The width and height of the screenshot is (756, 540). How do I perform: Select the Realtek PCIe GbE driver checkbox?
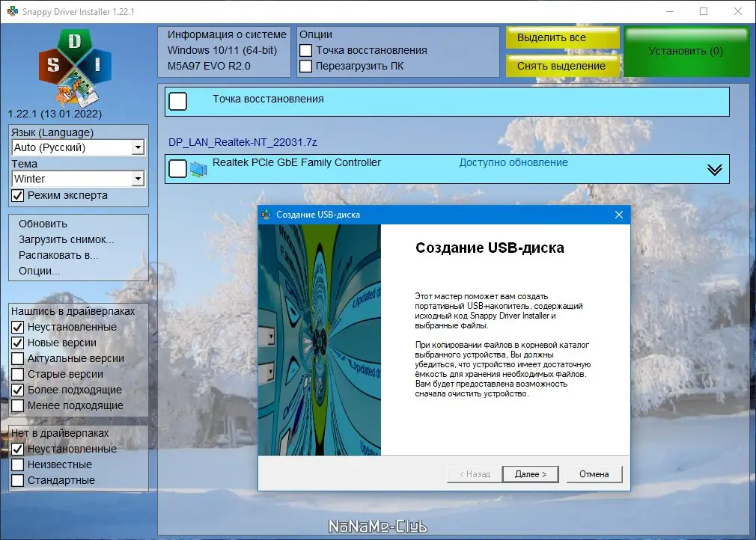tap(177, 168)
